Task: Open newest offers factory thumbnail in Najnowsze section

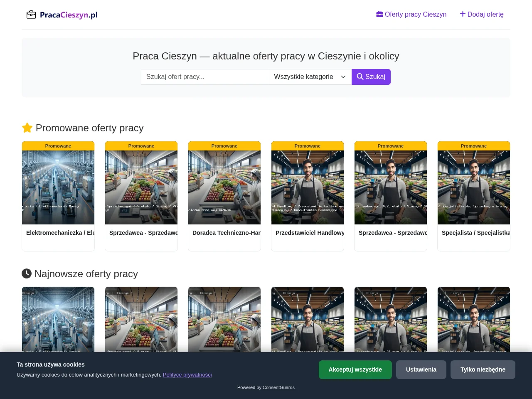Action: tap(58, 319)
